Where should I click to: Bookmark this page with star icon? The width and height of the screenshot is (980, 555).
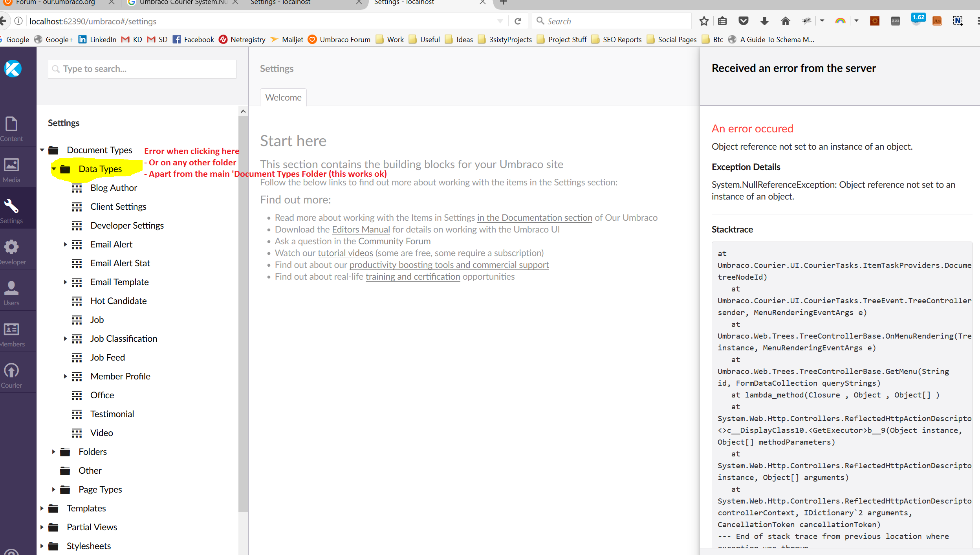[x=704, y=21]
